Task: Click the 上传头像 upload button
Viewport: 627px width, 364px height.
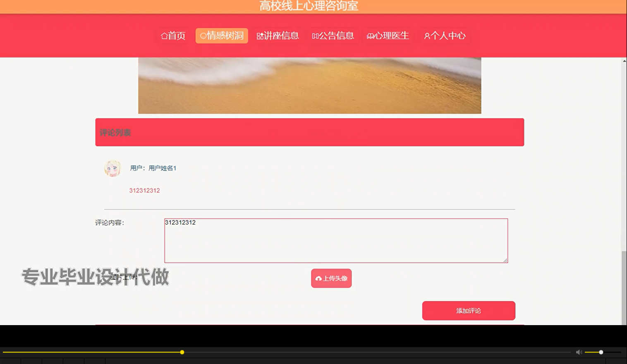Action: click(x=331, y=278)
